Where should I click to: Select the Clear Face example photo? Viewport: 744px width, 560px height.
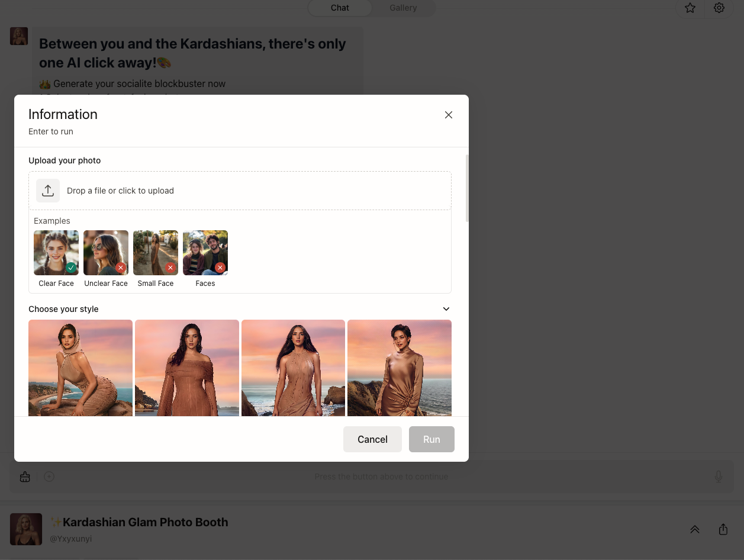point(56,253)
